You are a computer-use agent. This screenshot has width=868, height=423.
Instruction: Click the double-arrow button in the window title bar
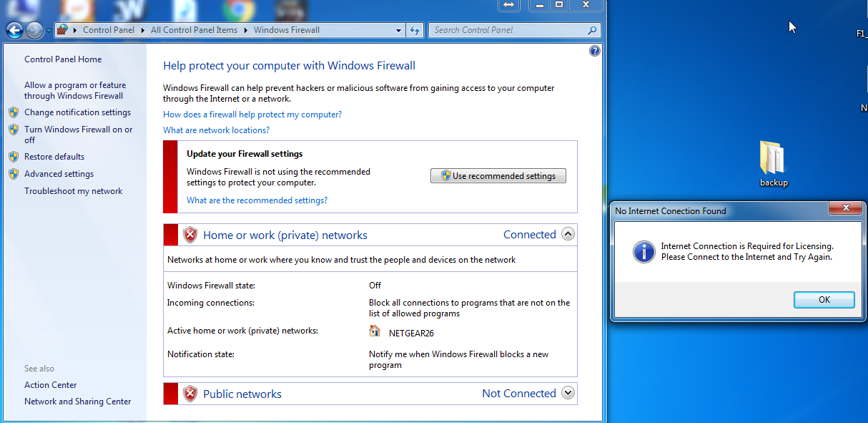click(x=508, y=5)
